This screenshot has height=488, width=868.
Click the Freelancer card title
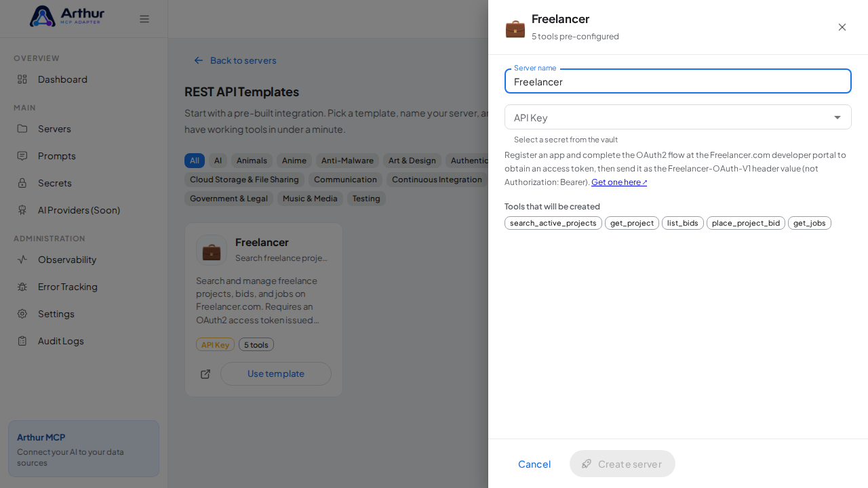point(262,242)
